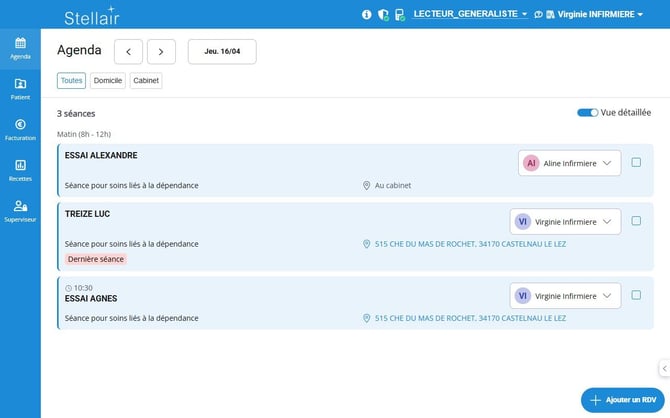The height and width of the screenshot is (418, 670).
Task: Check the box for ESSAI ALEXANDRE session
Action: 636,162
